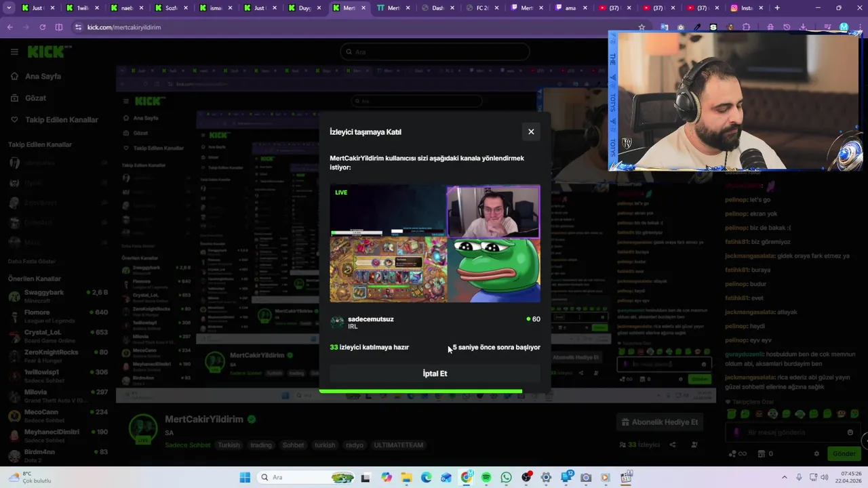
Task: Click the Gönder chat button
Action: click(x=844, y=454)
